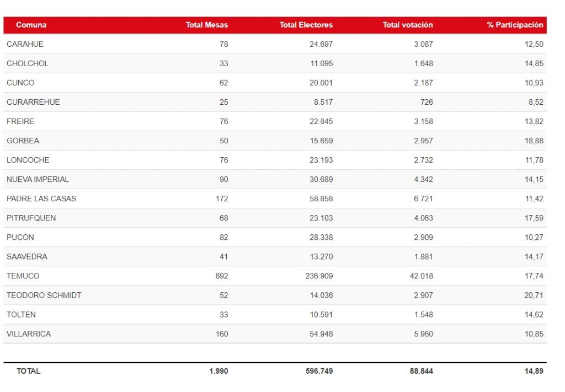
Task: Select the PUCON row name
Action: (20, 238)
